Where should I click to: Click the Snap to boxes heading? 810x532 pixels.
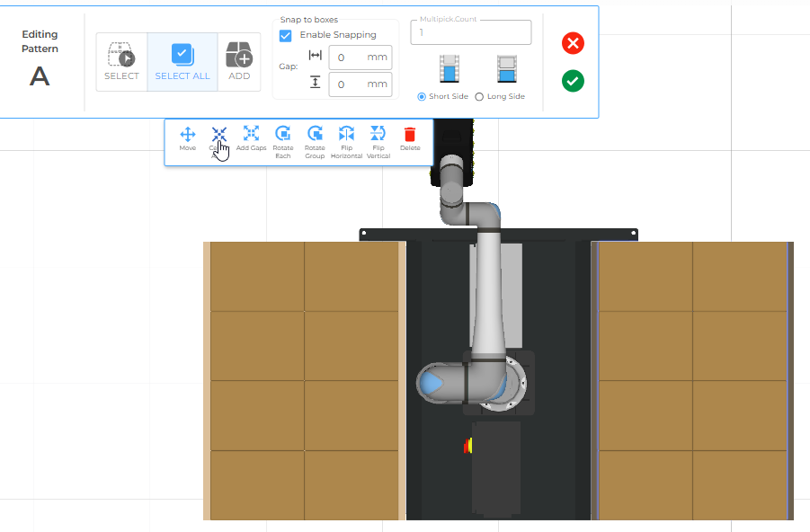tap(309, 20)
